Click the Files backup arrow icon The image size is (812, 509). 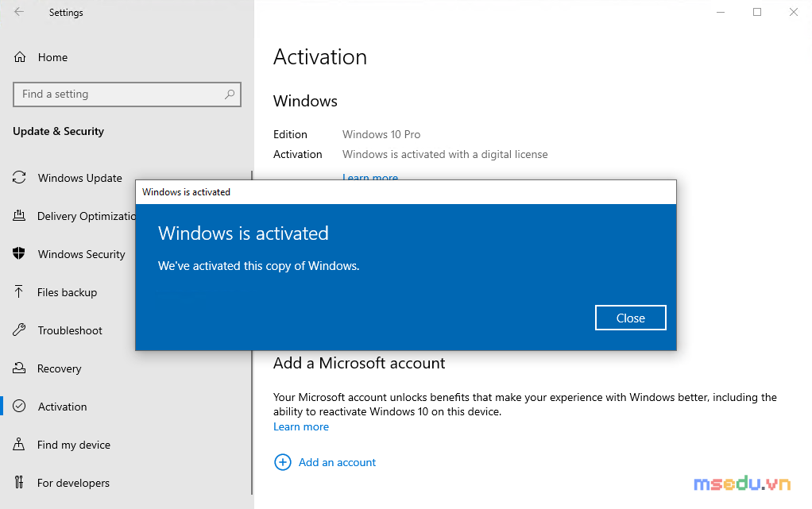click(x=19, y=292)
